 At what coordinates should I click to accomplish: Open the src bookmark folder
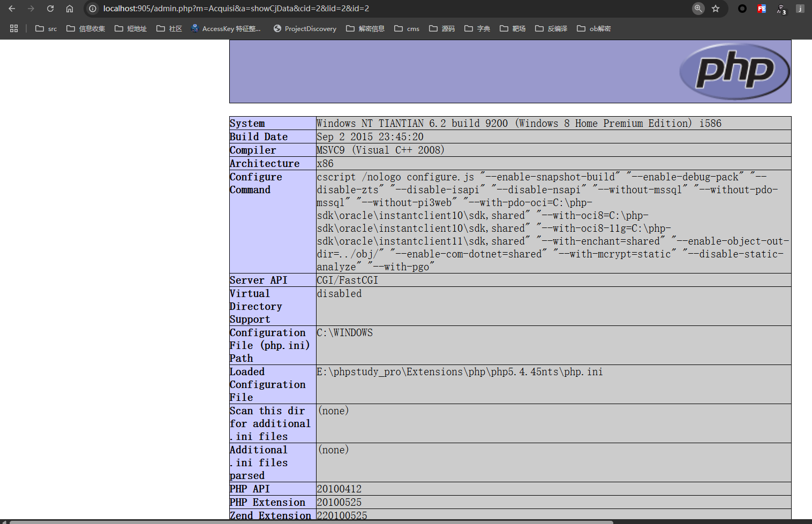point(46,28)
